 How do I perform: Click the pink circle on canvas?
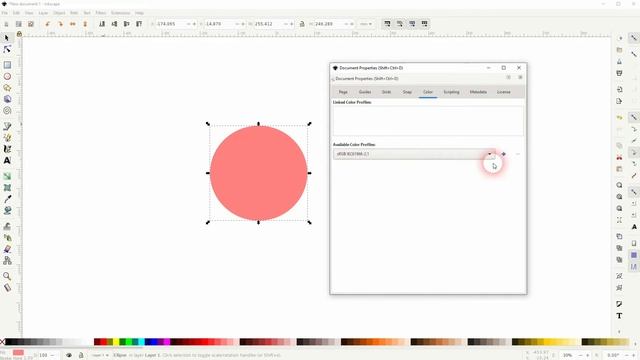click(258, 173)
